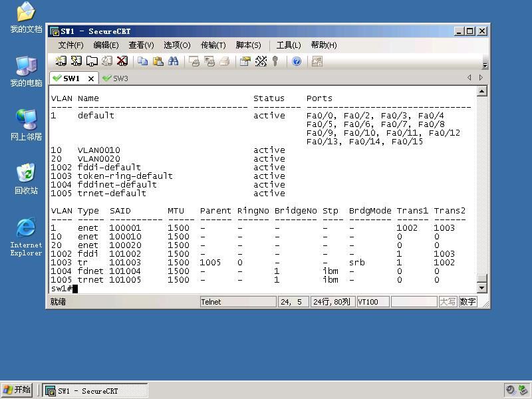
Task: Click the Copy toolbar icon
Action: click(x=142, y=61)
